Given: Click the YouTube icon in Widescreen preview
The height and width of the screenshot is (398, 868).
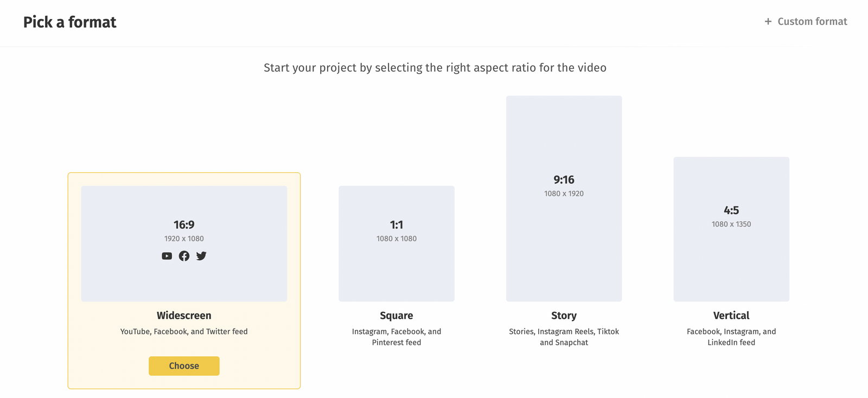Looking at the screenshot, I should (x=167, y=256).
